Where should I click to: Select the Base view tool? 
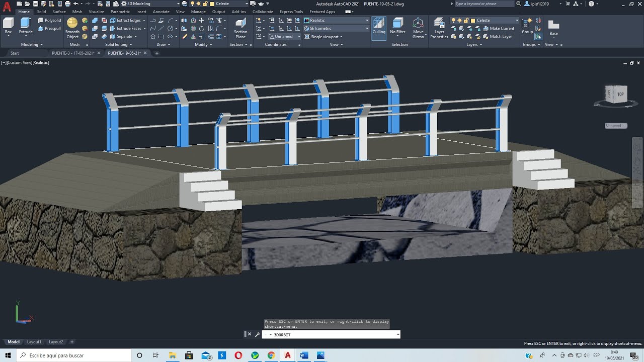point(553,28)
